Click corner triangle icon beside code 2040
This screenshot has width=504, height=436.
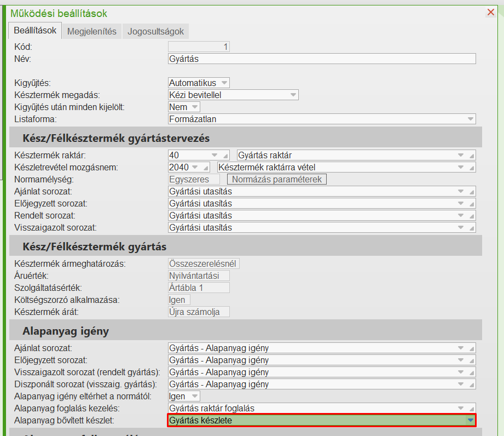(206, 168)
